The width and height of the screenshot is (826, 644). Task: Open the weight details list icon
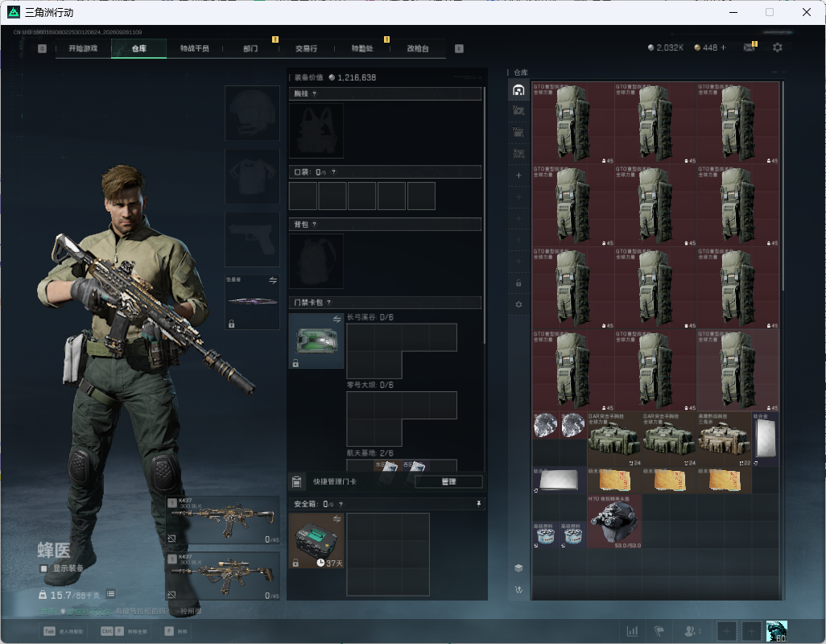(x=110, y=594)
